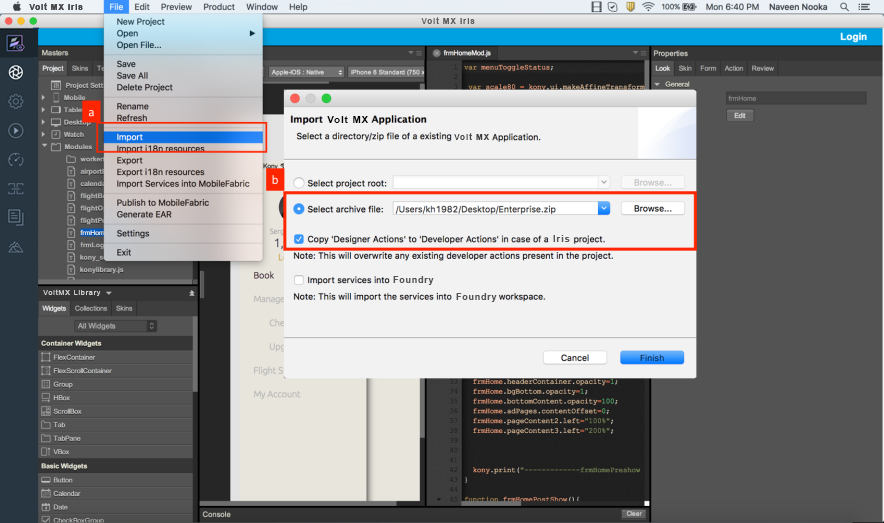Open the iPhone 6 Standard device dropdown
The height and width of the screenshot is (523, 884).
click(386, 72)
